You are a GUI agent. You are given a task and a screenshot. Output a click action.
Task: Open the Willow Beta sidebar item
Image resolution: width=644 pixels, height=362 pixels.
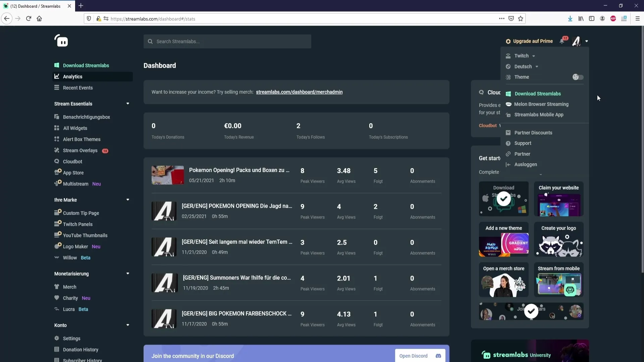[x=76, y=257]
